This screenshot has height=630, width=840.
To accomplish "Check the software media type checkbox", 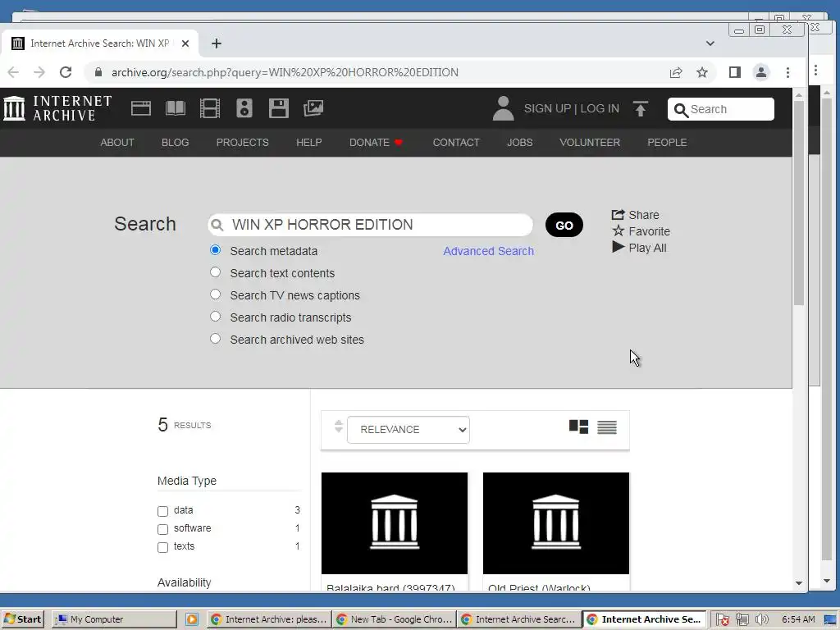I will pyautogui.click(x=163, y=529).
